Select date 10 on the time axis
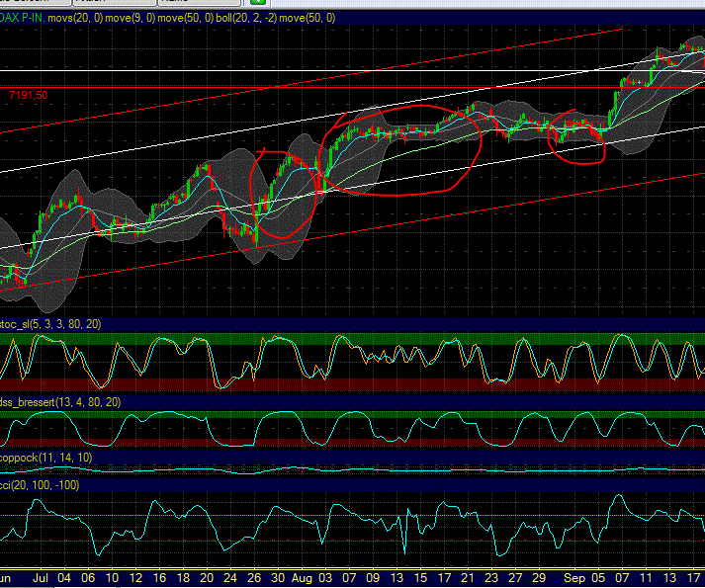The height and width of the screenshot is (588, 705). pyautogui.click(x=112, y=578)
